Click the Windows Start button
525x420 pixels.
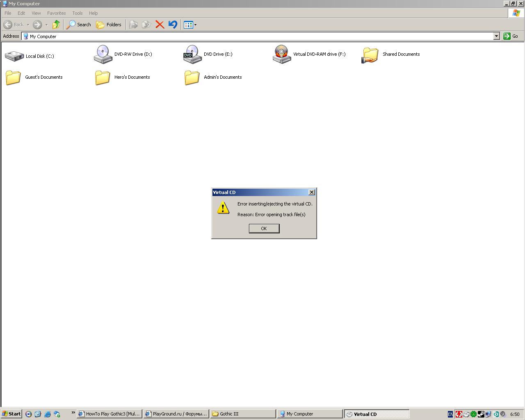[x=11, y=414]
